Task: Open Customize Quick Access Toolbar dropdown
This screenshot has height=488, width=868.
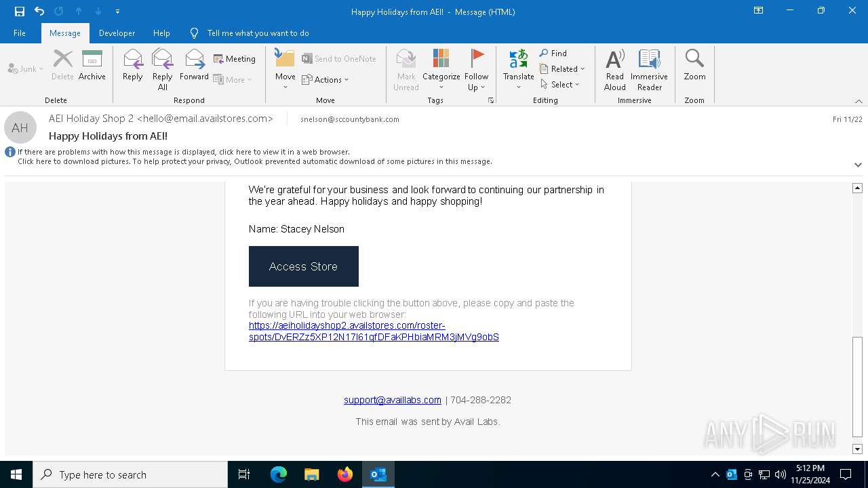Action: [117, 12]
